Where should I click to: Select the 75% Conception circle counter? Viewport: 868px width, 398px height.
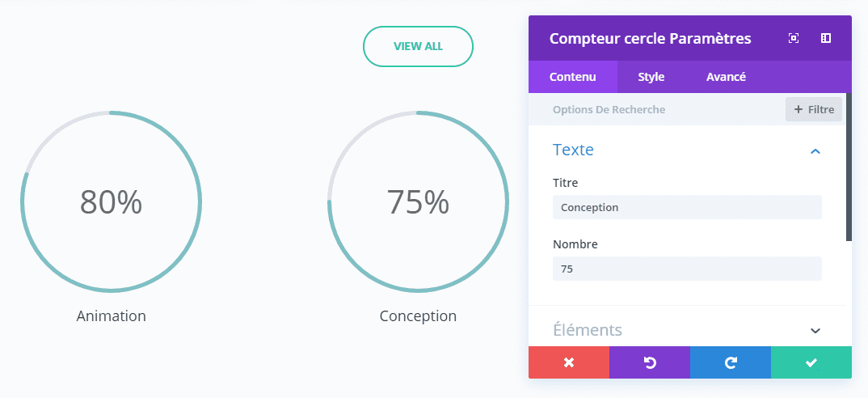tap(418, 201)
